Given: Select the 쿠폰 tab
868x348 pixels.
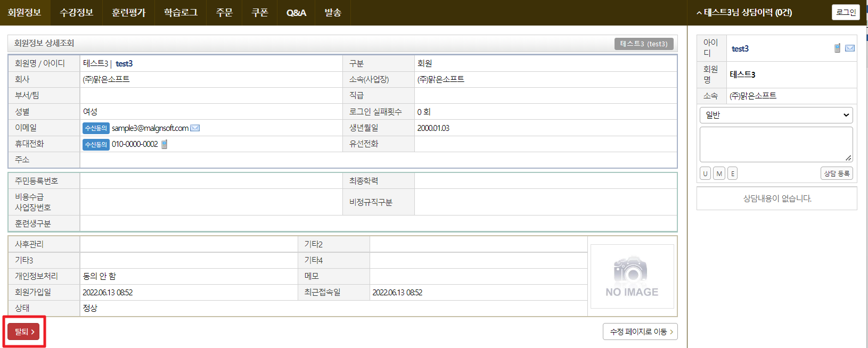Looking at the screenshot, I should (x=260, y=13).
